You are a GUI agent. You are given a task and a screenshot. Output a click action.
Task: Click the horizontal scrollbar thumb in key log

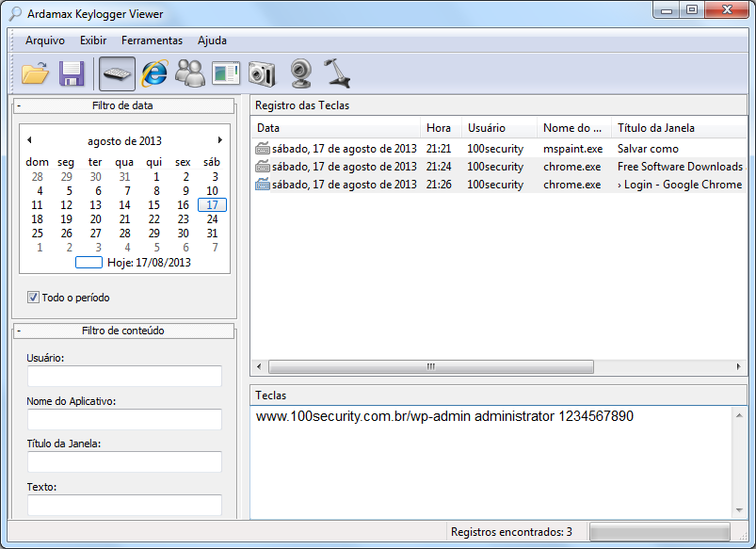431,366
